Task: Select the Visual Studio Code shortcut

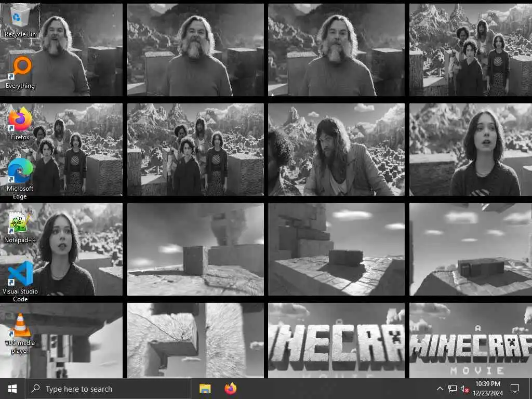Action: 20,282
